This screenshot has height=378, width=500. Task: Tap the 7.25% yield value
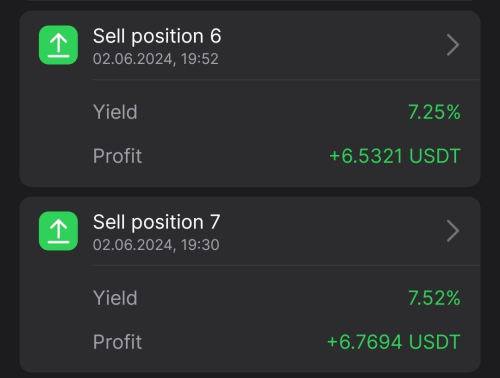tap(434, 112)
